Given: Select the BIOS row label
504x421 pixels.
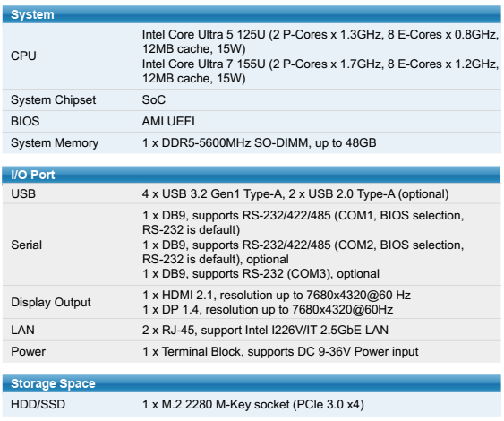Looking at the screenshot, I should click(x=25, y=121).
